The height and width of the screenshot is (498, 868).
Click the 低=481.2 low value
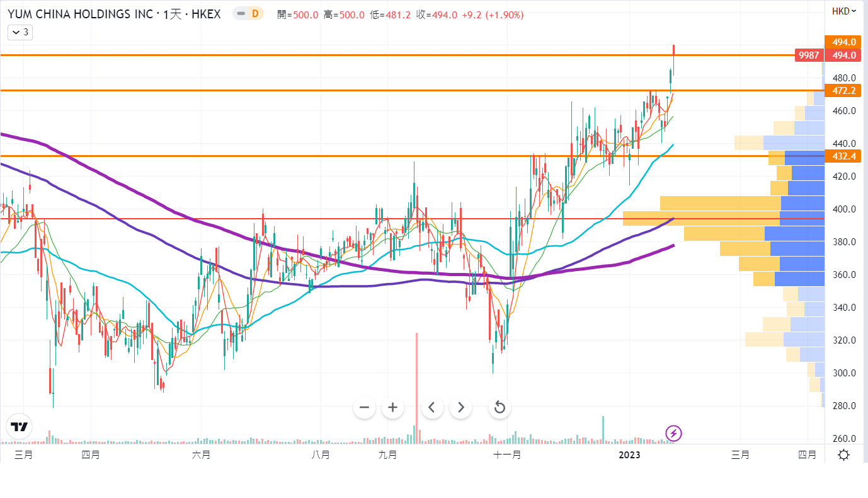click(x=391, y=14)
